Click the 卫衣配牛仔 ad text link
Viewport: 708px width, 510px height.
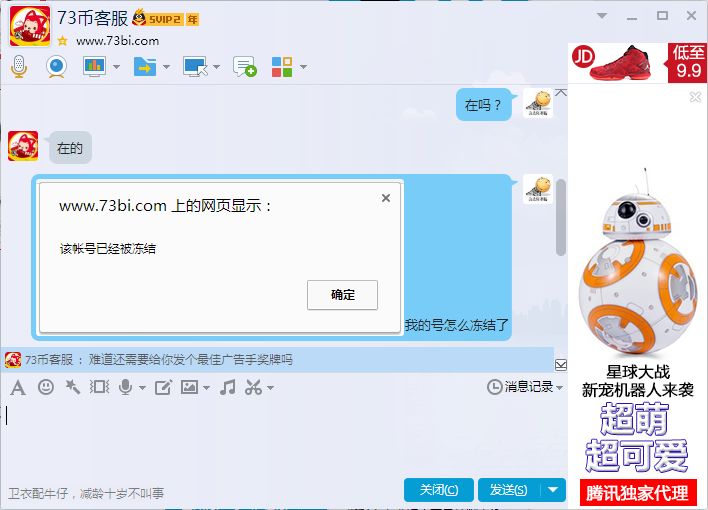tap(86, 493)
